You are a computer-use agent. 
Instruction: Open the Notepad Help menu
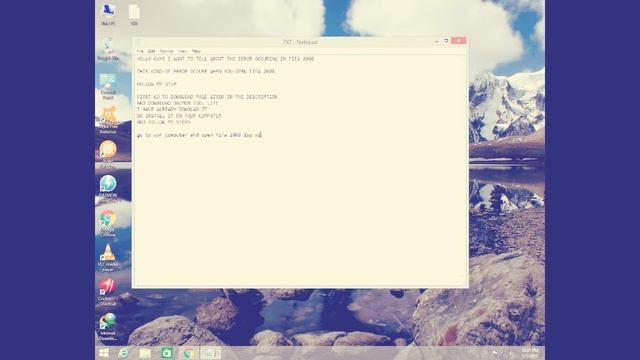point(196,51)
